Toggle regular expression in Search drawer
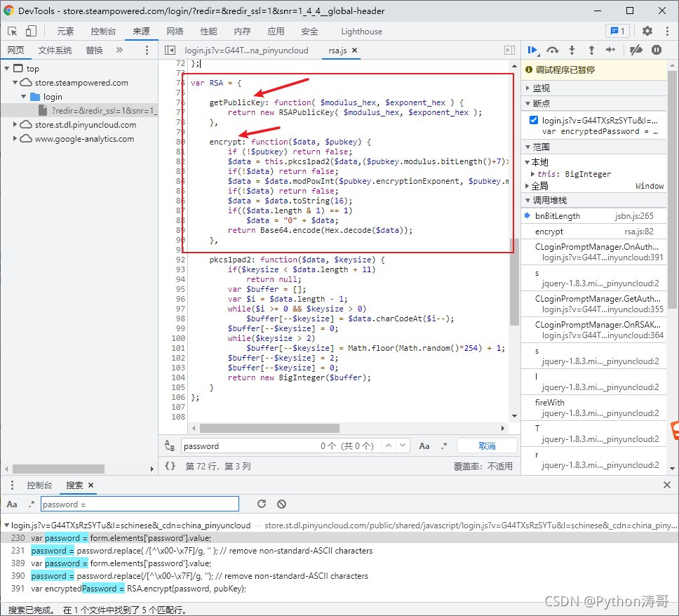 [x=31, y=504]
